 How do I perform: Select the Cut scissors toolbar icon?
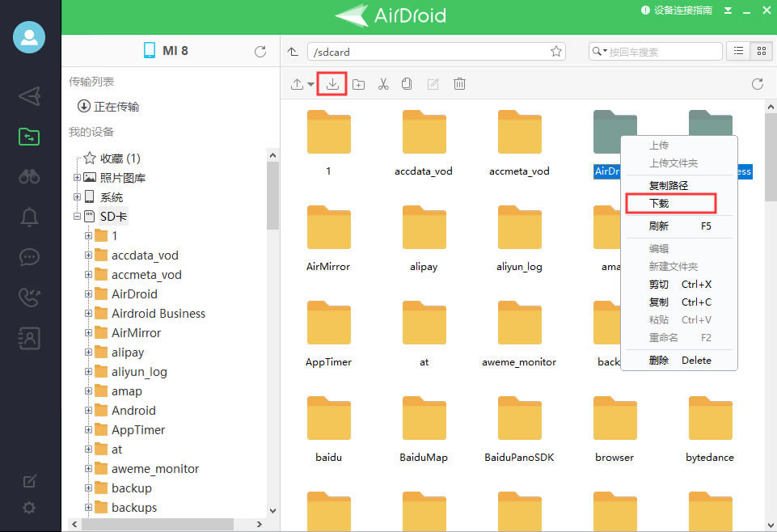pyautogui.click(x=382, y=83)
